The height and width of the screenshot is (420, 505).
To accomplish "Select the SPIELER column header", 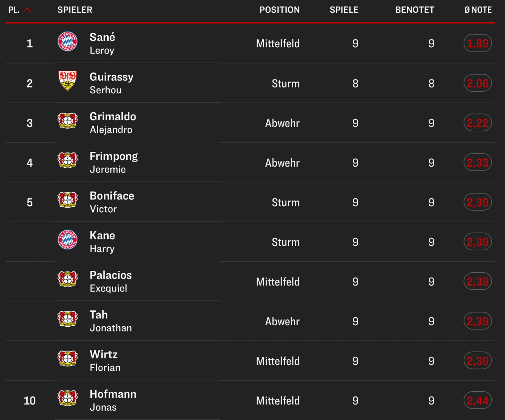I will pyautogui.click(x=75, y=10).
